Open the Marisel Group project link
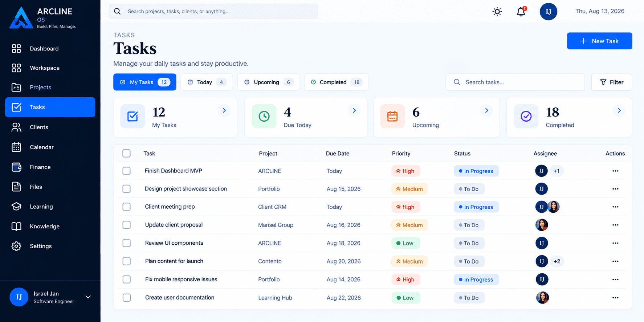This screenshot has height=322, width=644. [x=276, y=225]
